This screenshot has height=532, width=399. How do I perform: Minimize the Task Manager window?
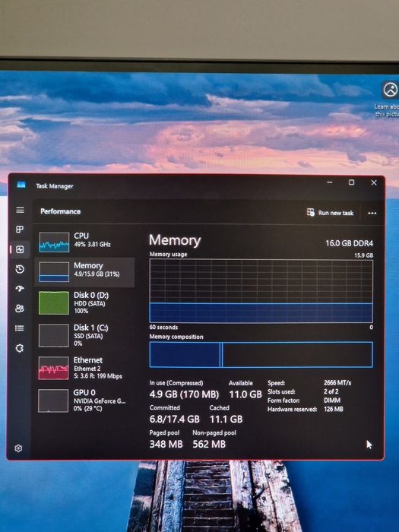tap(329, 182)
